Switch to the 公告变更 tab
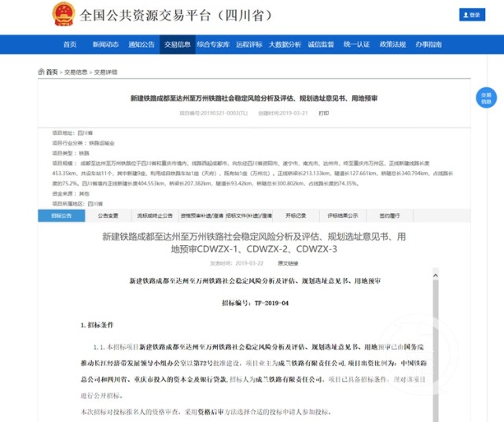The height and width of the screenshot is (422, 504). pos(109,215)
